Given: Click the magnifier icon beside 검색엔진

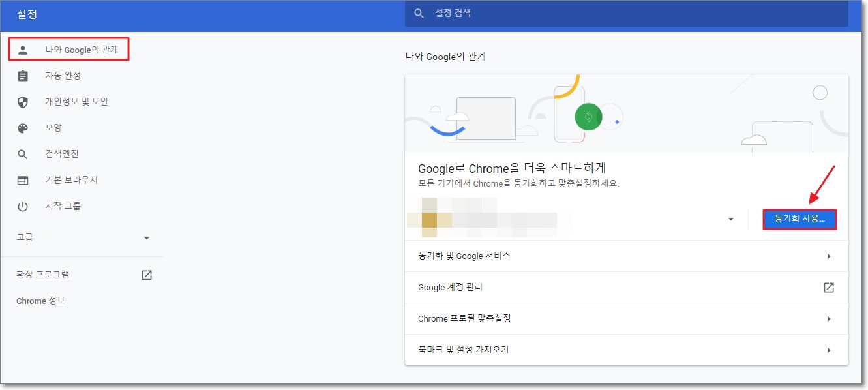Looking at the screenshot, I should [x=23, y=154].
